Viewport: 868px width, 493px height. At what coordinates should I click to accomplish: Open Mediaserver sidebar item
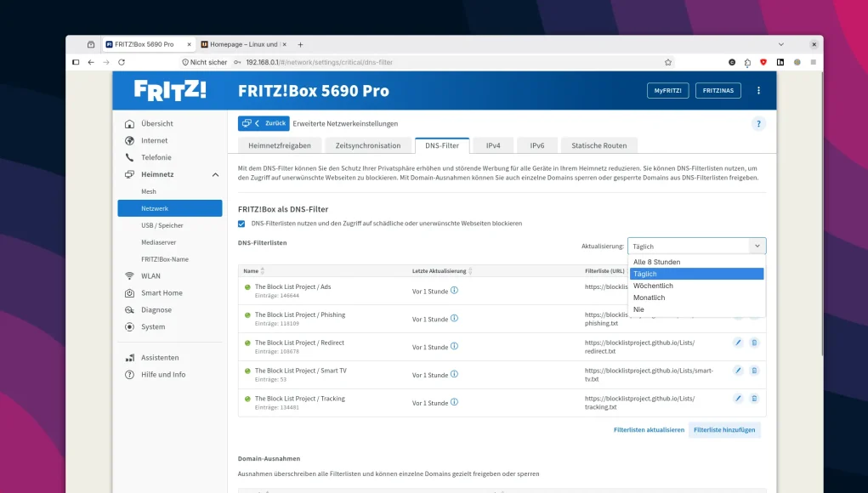(158, 242)
